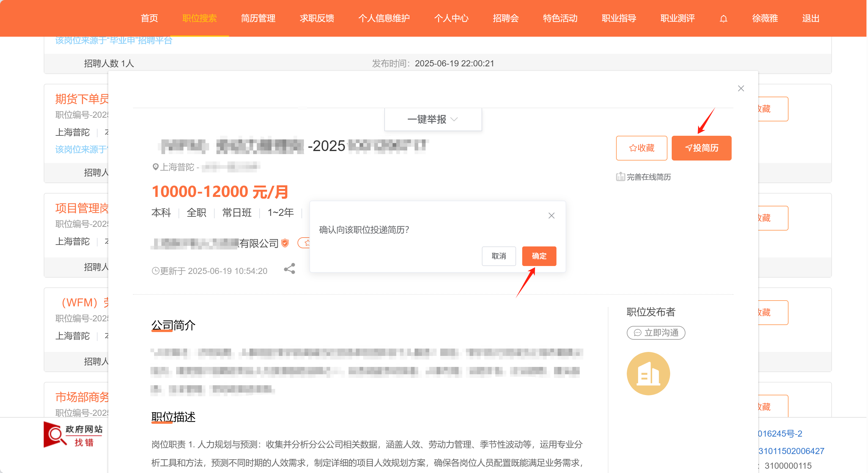868x473 pixels.
Task: Open 求职反馈 navigation tab
Action: coord(317,19)
